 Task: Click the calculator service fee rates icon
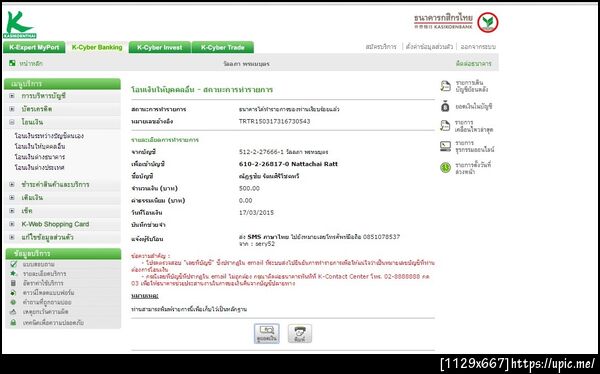[x=13, y=283]
